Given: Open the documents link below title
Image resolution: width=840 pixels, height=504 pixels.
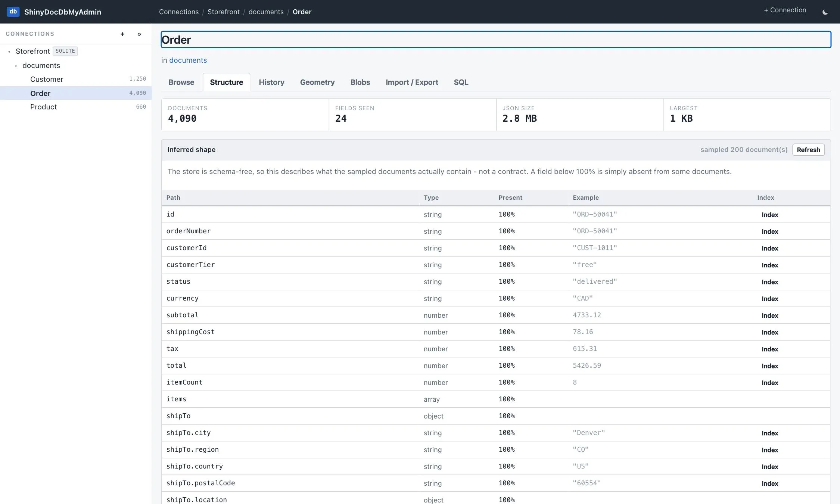Looking at the screenshot, I should [x=188, y=60].
